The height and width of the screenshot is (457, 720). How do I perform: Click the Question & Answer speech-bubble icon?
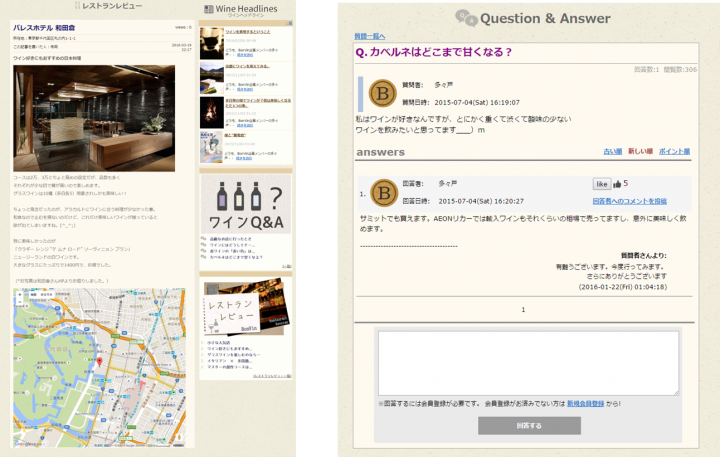pos(466,18)
